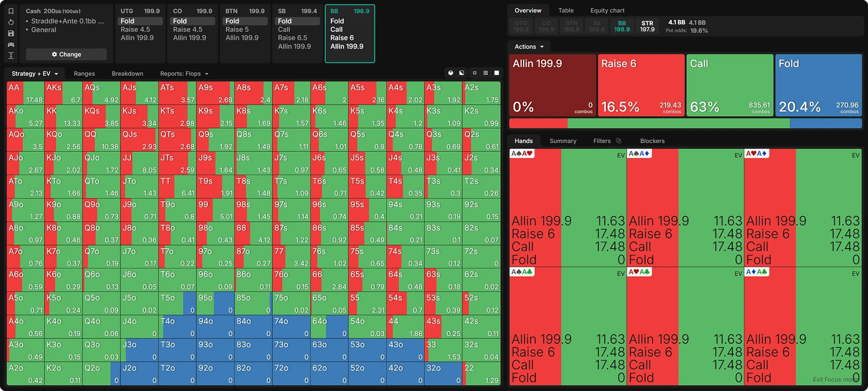Open the game controller practice icon

pos(11,44)
